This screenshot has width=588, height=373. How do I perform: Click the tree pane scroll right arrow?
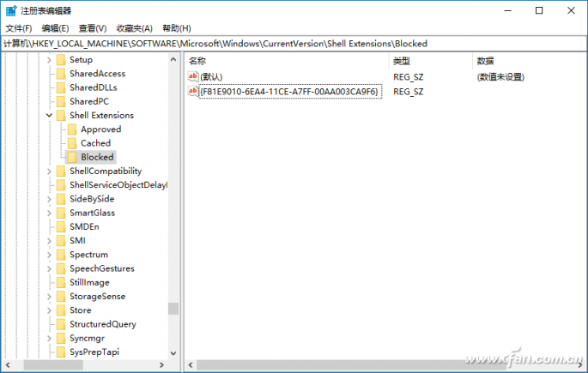pyautogui.click(x=162, y=364)
